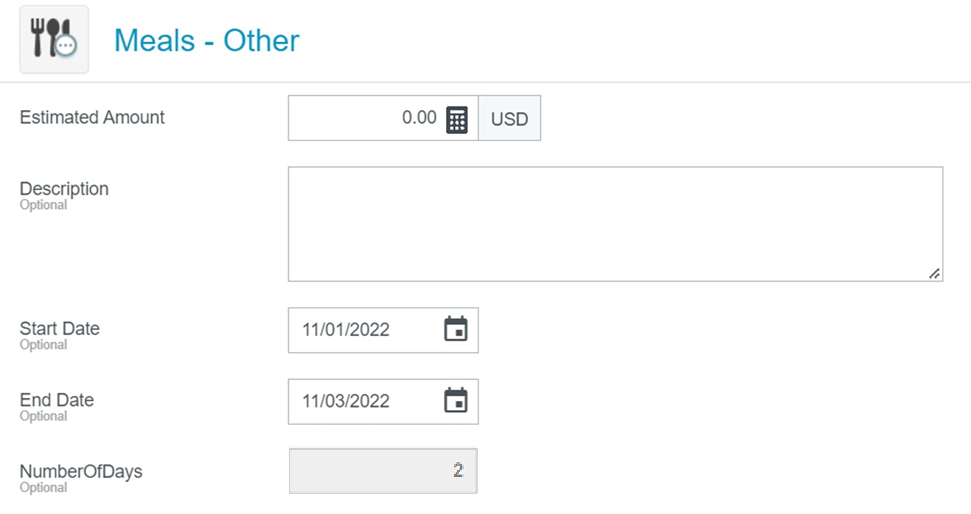The image size is (971, 514).
Task: Focus the Description text area
Action: [615, 224]
